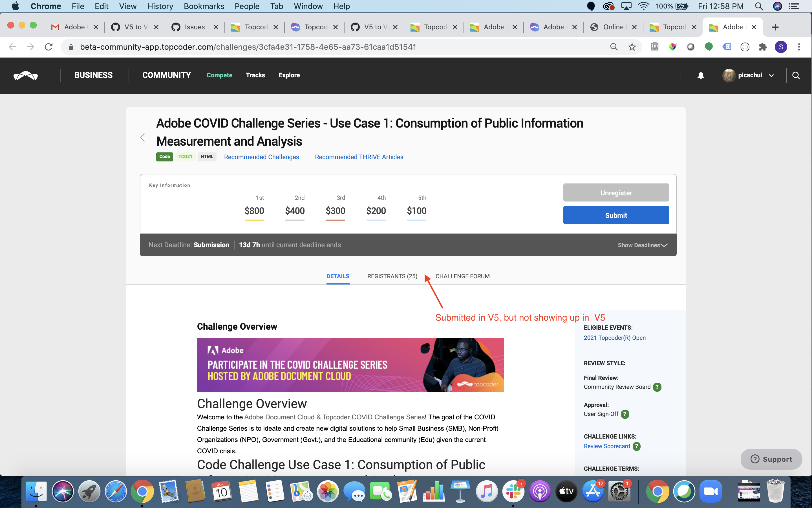Viewport: 812px width, 508px height.
Task: Open Safari from the Dock
Action: tap(116, 491)
